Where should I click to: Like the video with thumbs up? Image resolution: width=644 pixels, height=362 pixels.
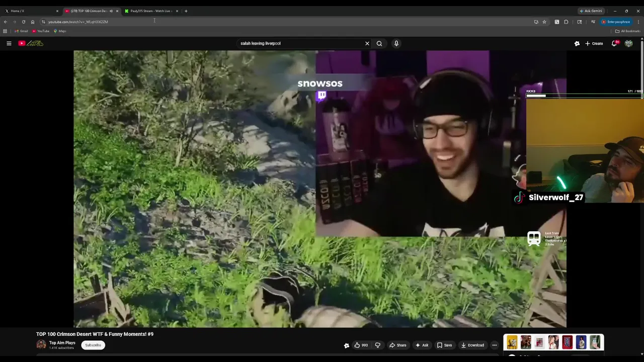click(x=361, y=345)
